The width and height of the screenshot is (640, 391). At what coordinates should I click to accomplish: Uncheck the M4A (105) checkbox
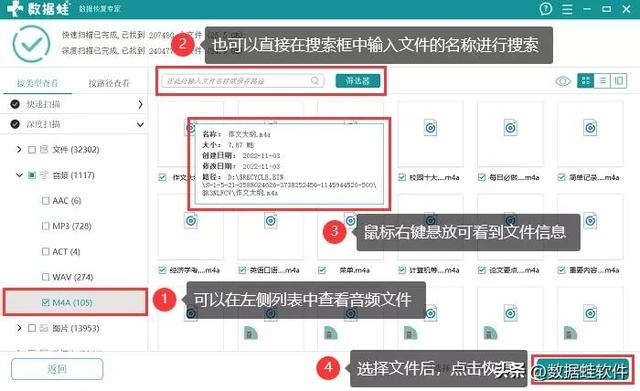[45, 302]
